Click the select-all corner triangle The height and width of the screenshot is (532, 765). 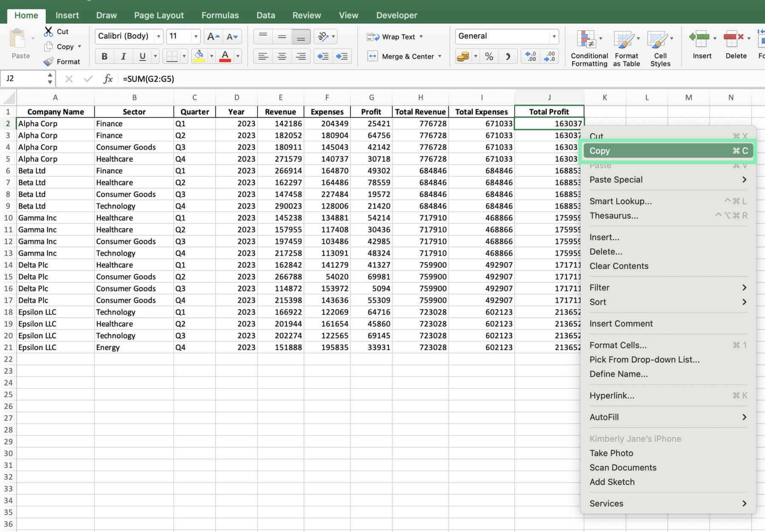8,97
